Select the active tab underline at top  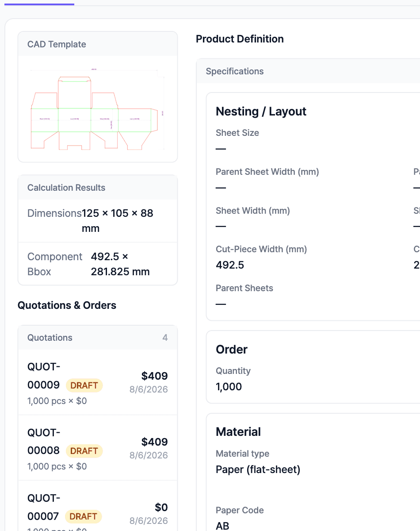(39, 4)
